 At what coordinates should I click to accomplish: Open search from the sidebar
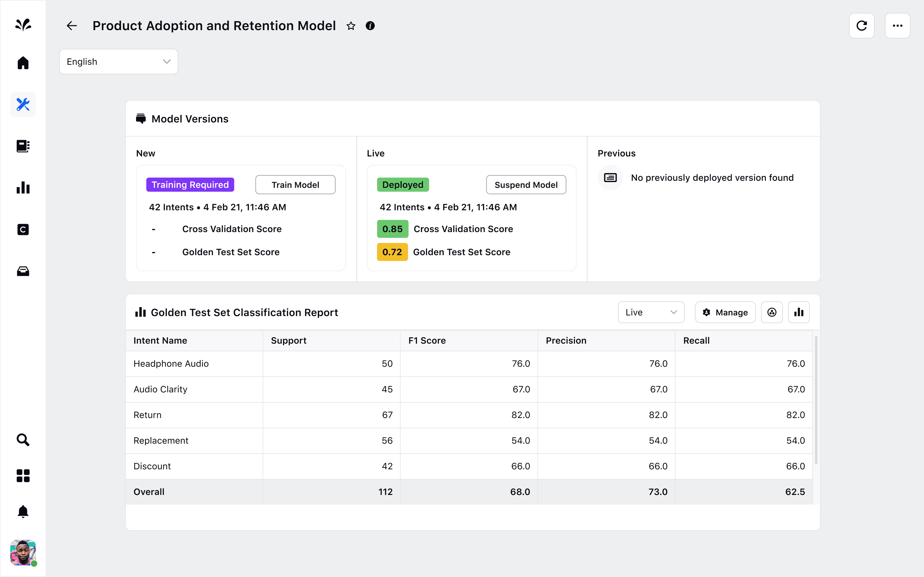click(x=23, y=439)
